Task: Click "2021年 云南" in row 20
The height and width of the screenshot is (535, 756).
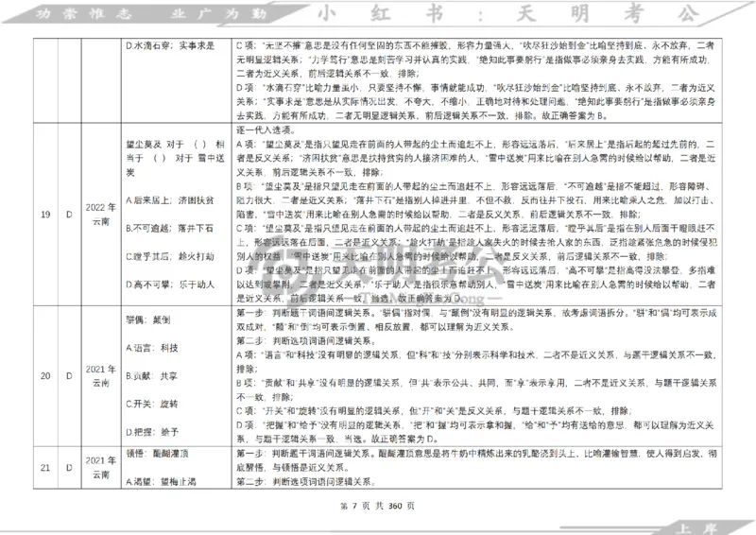Action: pyautogui.click(x=101, y=376)
